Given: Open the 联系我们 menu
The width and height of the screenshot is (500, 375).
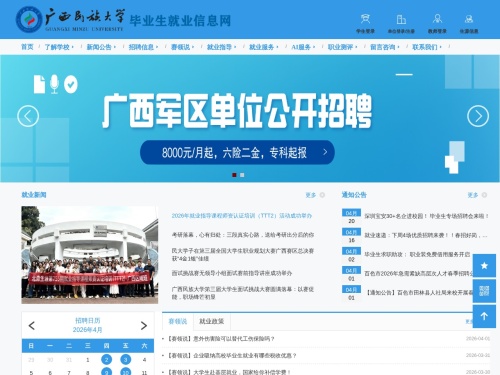Looking at the screenshot, I should click(427, 47).
